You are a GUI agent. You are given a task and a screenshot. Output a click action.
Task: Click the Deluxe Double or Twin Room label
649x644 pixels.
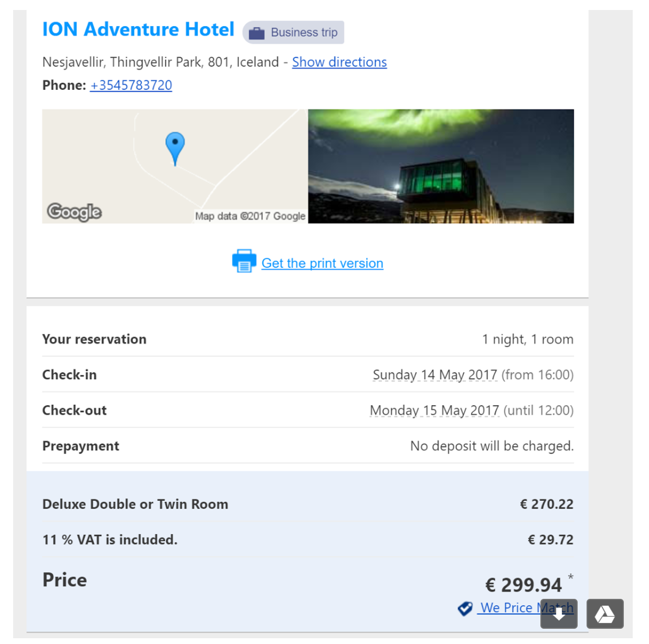point(135,504)
